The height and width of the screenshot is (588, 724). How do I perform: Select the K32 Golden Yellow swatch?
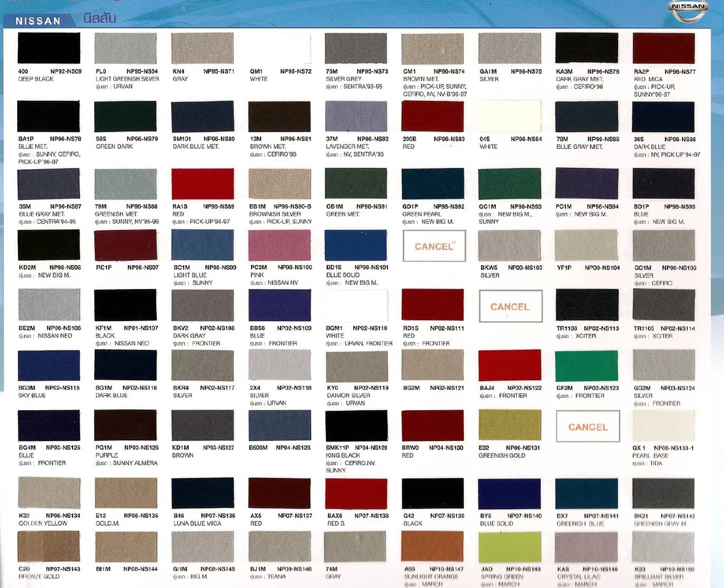(x=49, y=493)
